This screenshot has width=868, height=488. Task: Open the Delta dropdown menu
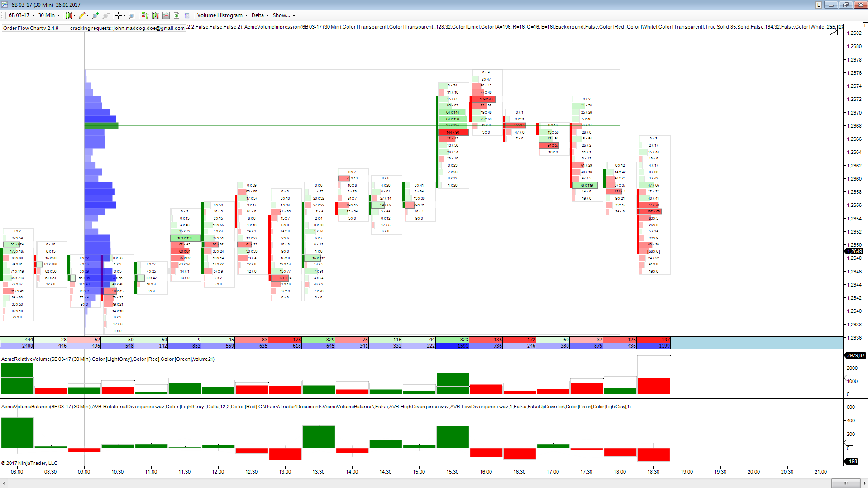tap(260, 15)
